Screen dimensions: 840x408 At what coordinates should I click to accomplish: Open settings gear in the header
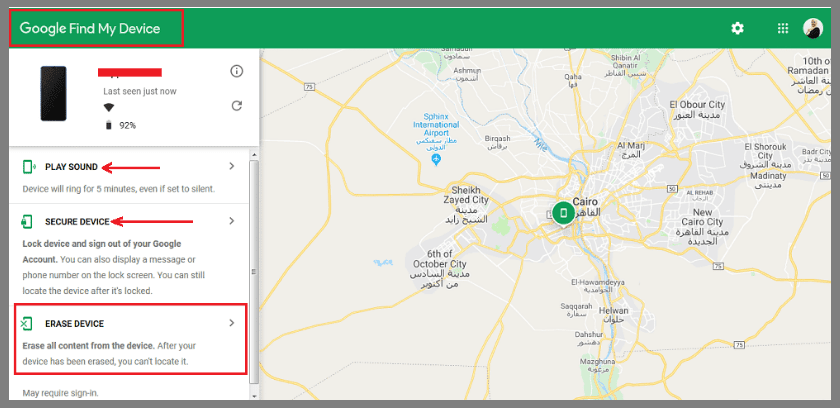[737, 28]
